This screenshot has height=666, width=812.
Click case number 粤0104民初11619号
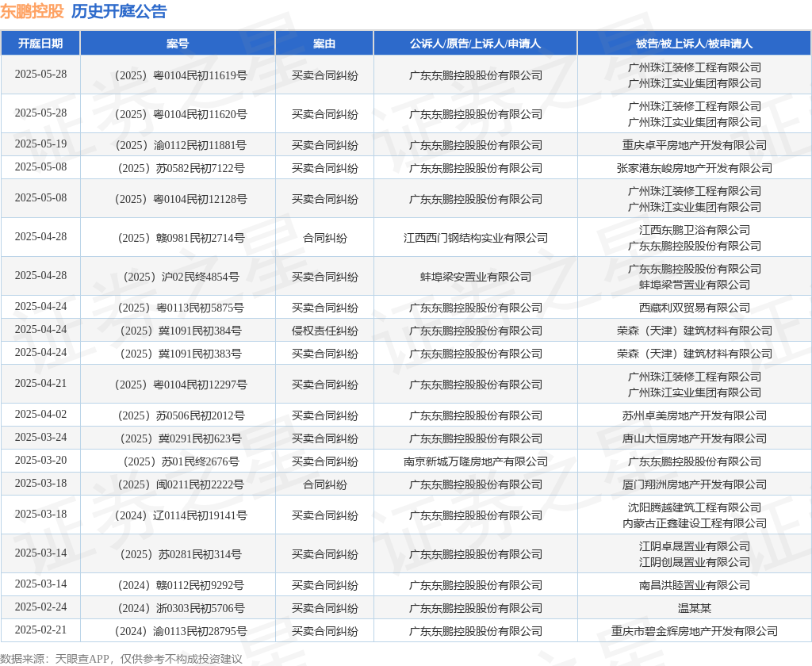tap(200, 75)
